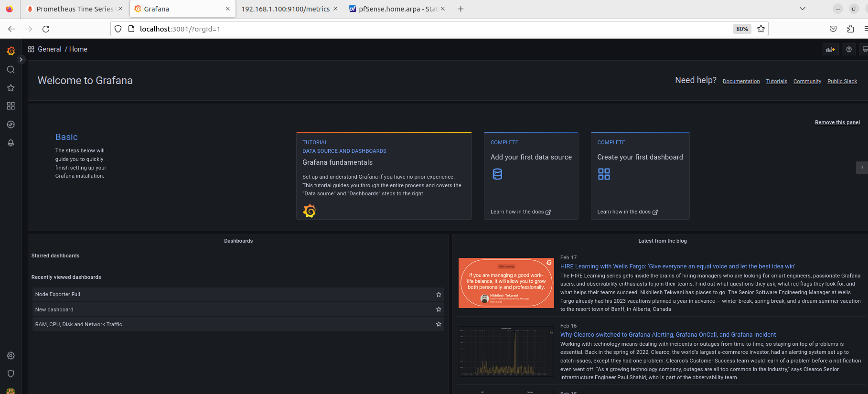Viewport: 868px width, 394px height.
Task: Click the Clearco graph blog thumbnail
Action: (506, 351)
